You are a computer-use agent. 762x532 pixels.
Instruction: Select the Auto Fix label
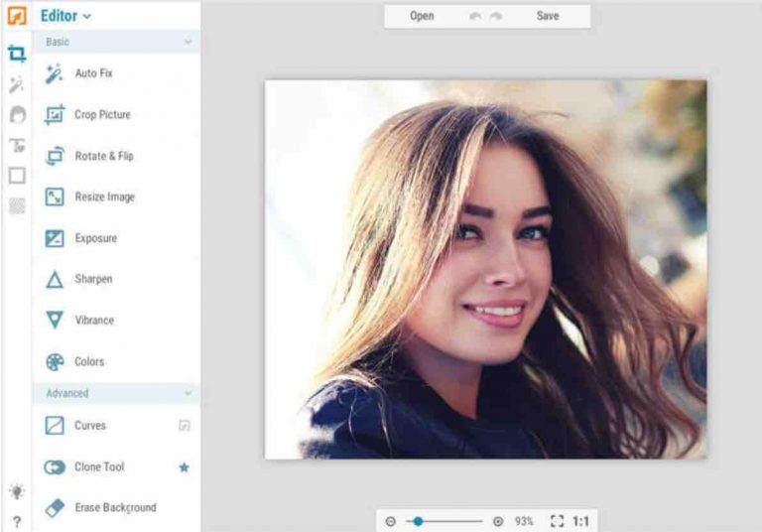[94, 73]
